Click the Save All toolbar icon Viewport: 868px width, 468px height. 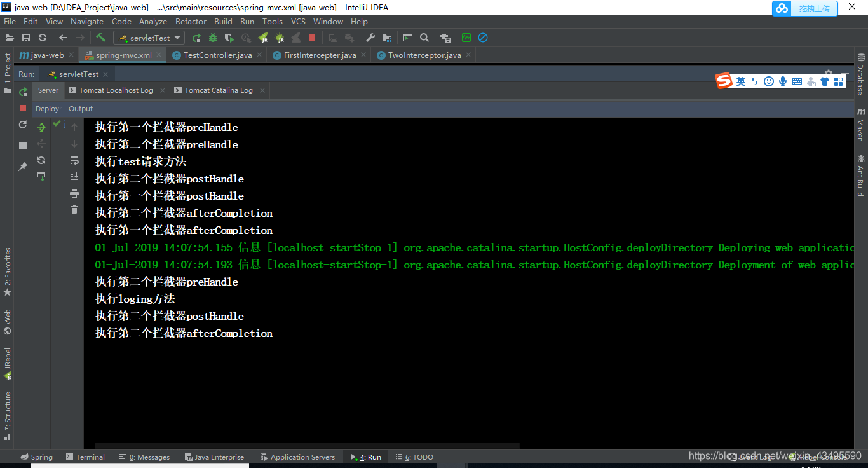click(x=26, y=38)
